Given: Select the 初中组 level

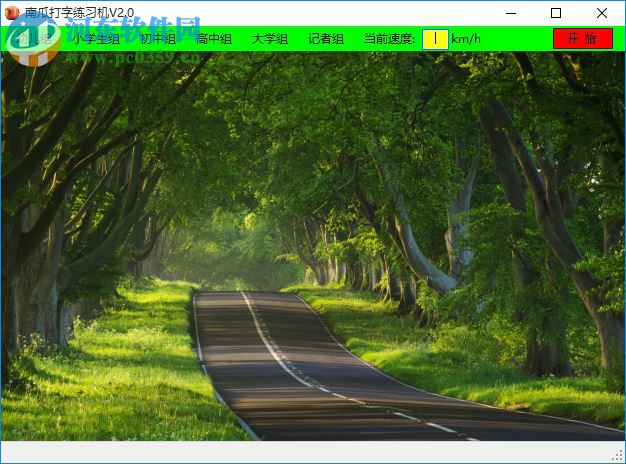Looking at the screenshot, I should pos(158,39).
